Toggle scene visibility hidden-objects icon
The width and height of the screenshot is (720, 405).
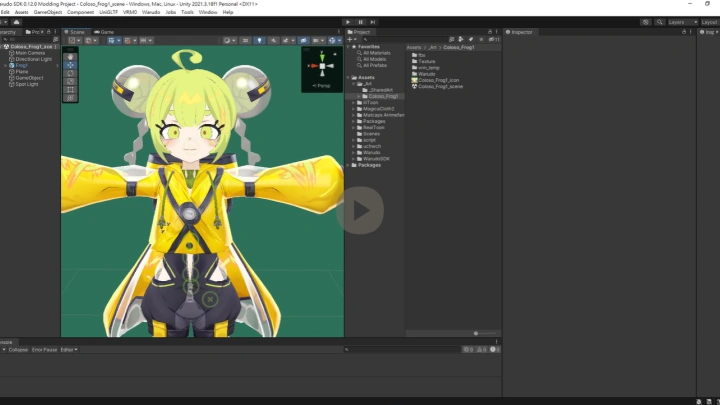304,40
